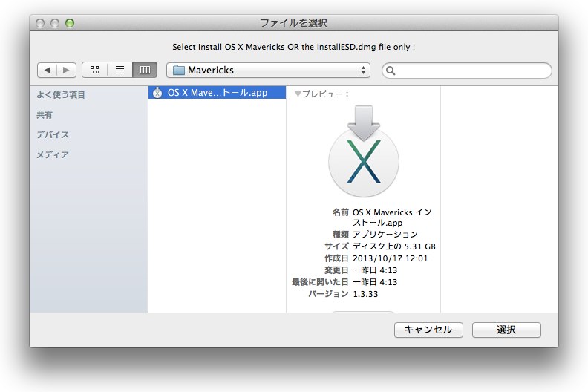The image size is (588, 392).
Task: Click the search field
Action: pos(466,71)
